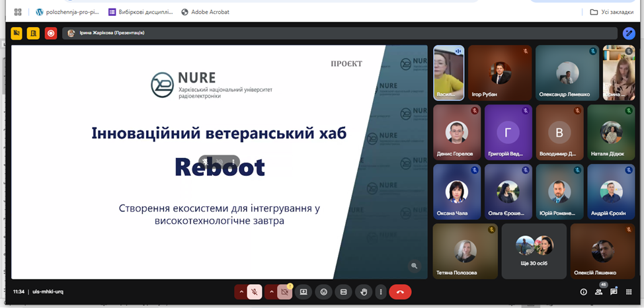Click the three-dot icon on presentation overlay
The height and width of the screenshot is (308, 644).
click(x=233, y=162)
